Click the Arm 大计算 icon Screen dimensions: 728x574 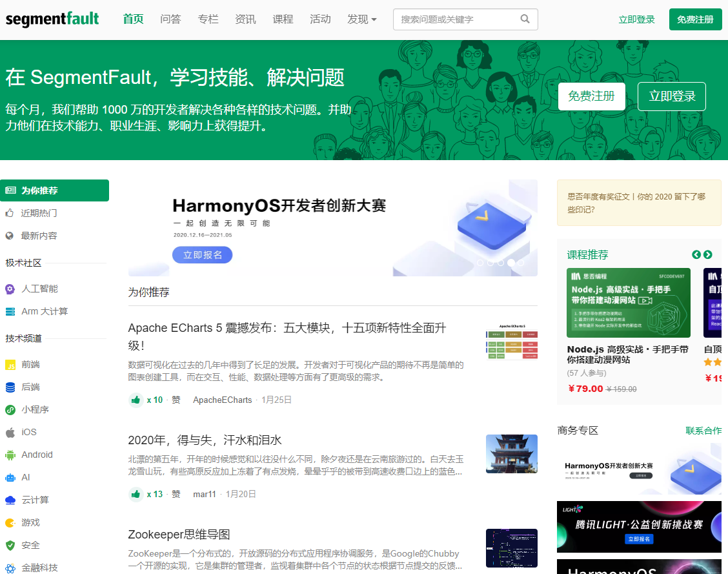(x=10, y=312)
